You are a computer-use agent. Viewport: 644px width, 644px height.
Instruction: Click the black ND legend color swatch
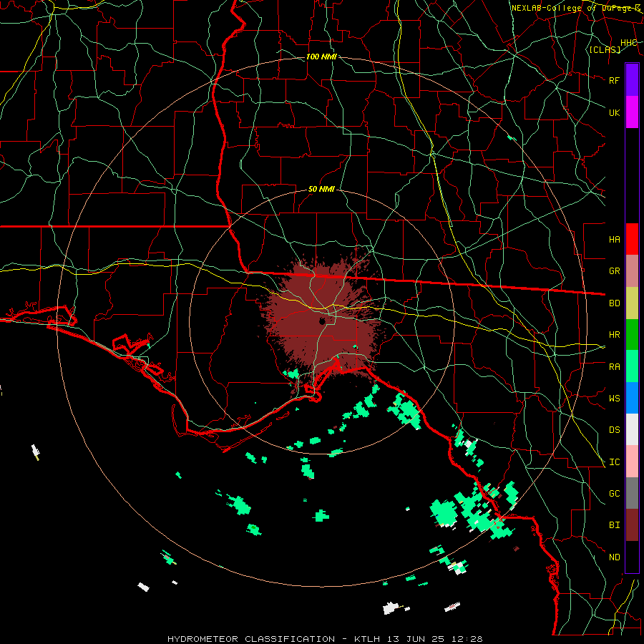click(x=632, y=557)
